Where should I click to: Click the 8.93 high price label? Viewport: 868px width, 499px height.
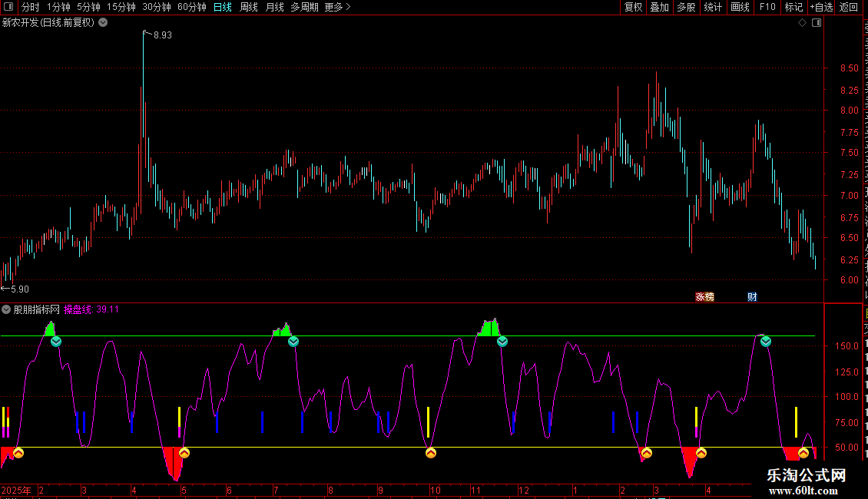[x=163, y=35]
